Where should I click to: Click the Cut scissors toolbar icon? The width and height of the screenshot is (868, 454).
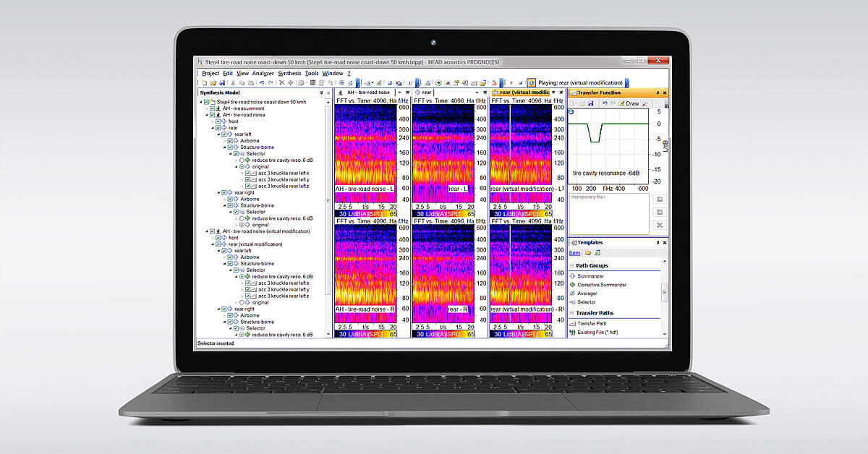232,83
